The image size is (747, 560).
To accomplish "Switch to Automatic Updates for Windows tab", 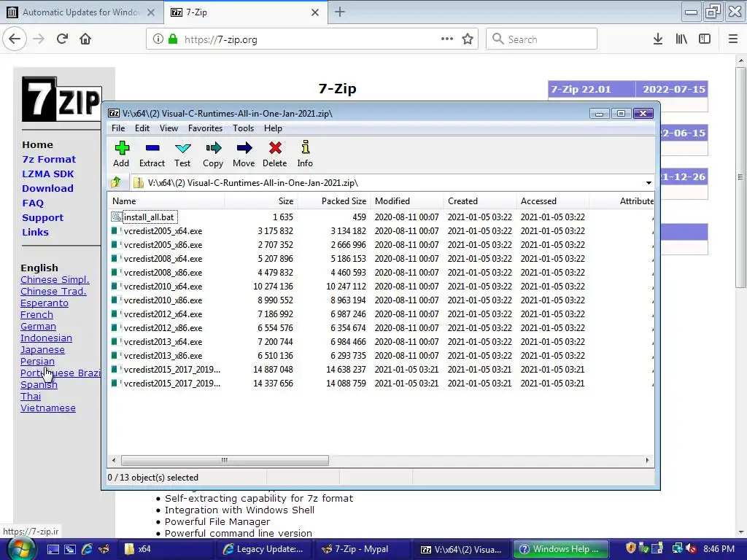I will coord(81,12).
